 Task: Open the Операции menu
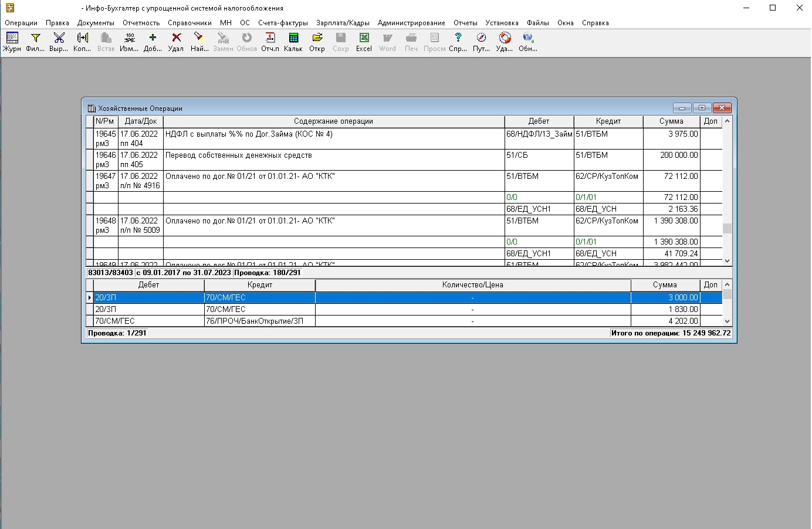21,23
